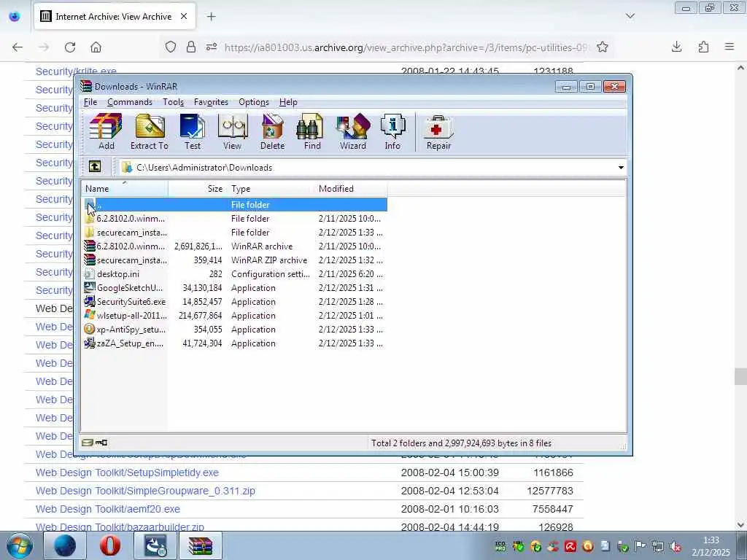The height and width of the screenshot is (560, 747).
Task: Click the tracking protection shield icon
Action: coord(171,47)
